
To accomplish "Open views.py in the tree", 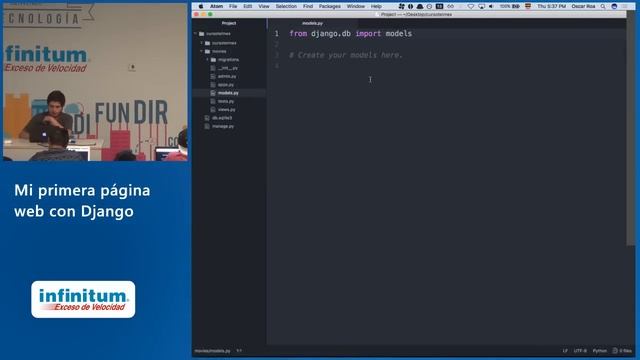I will pyautogui.click(x=227, y=109).
